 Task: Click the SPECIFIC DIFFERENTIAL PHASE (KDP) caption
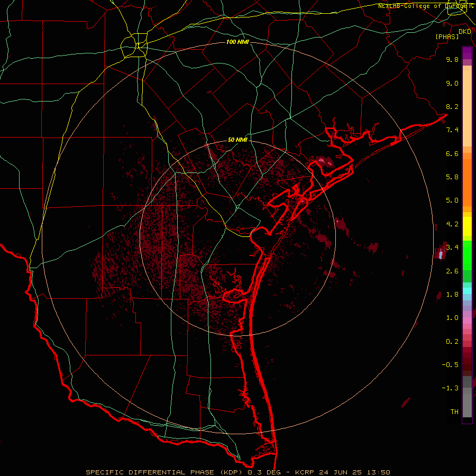point(165,472)
